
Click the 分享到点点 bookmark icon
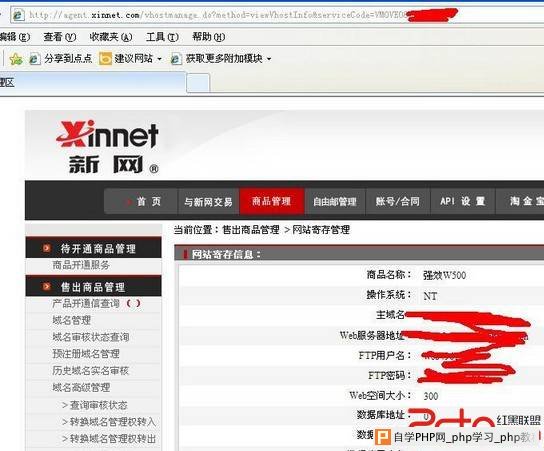tap(34, 59)
